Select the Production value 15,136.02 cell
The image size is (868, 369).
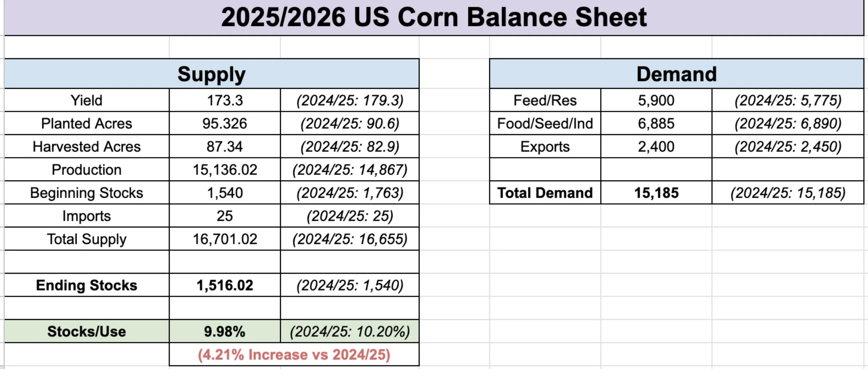coord(225,170)
